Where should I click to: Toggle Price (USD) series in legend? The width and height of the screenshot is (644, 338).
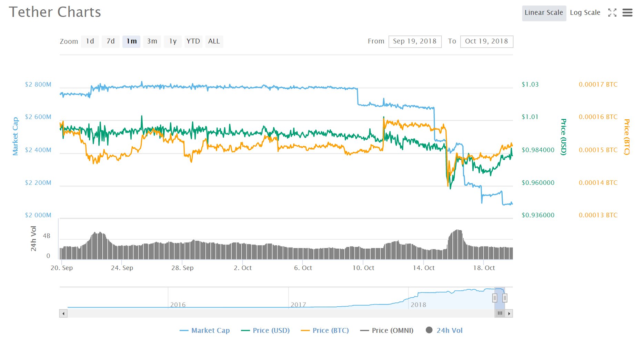click(x=265, y=330)
